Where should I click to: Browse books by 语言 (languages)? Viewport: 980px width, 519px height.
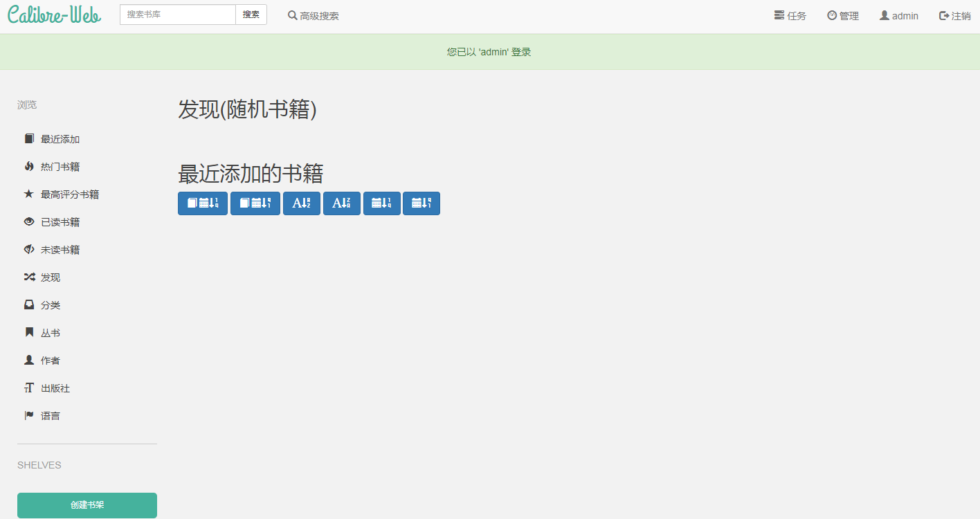pyautogui.click(x=49, y=415)
